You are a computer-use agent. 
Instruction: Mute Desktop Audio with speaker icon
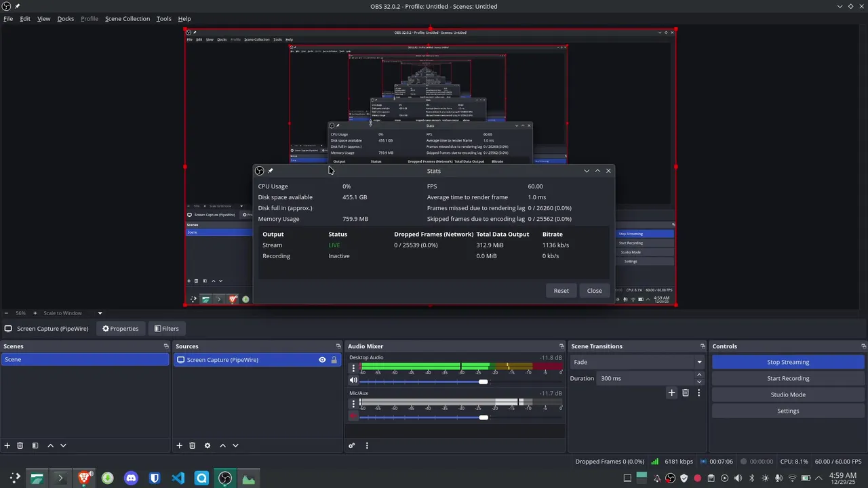pos(353,380)
